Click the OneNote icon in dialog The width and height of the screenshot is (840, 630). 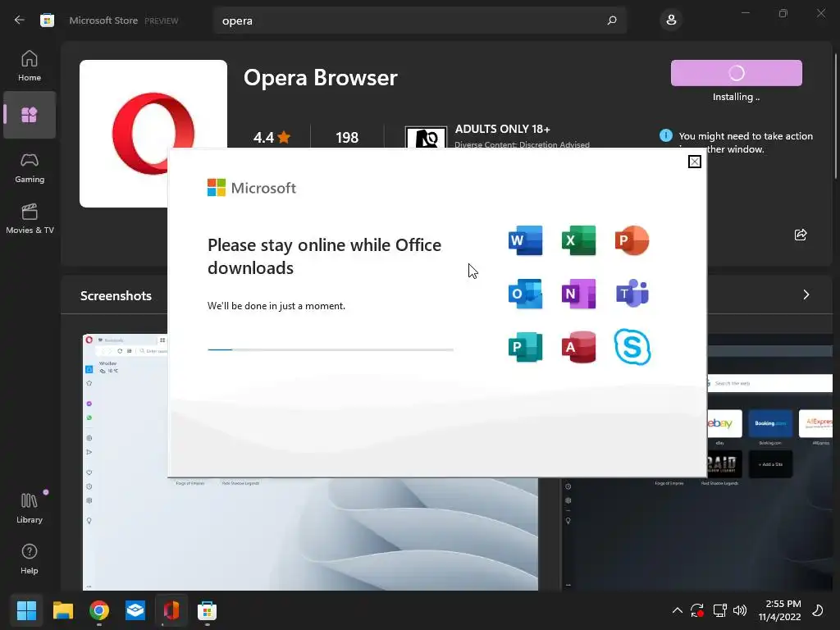578,294
